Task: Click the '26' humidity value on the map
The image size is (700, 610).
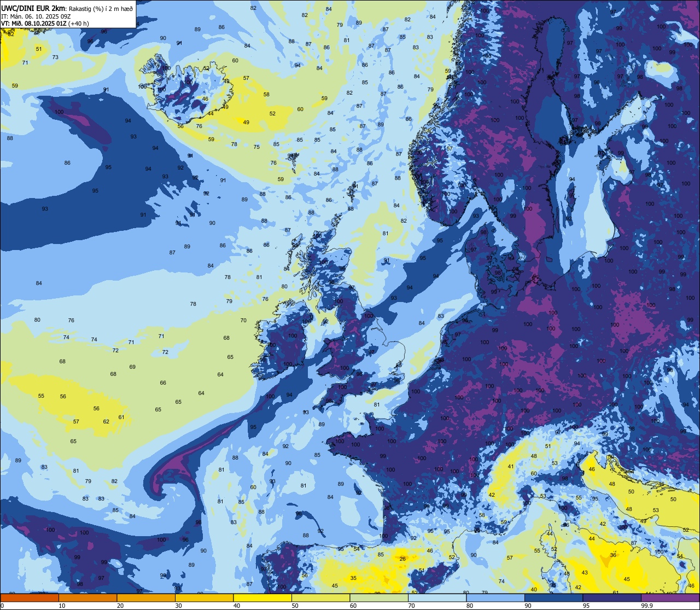Action: tap(402, 559)
